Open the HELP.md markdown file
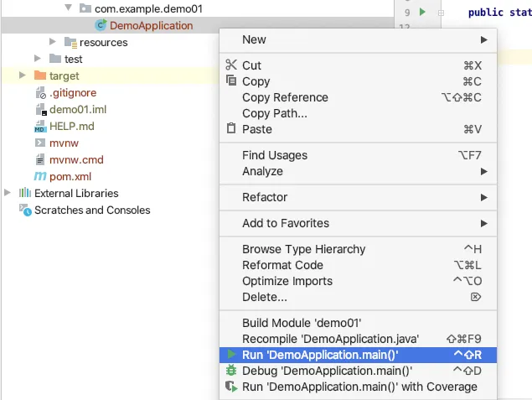 pos(71,126)
